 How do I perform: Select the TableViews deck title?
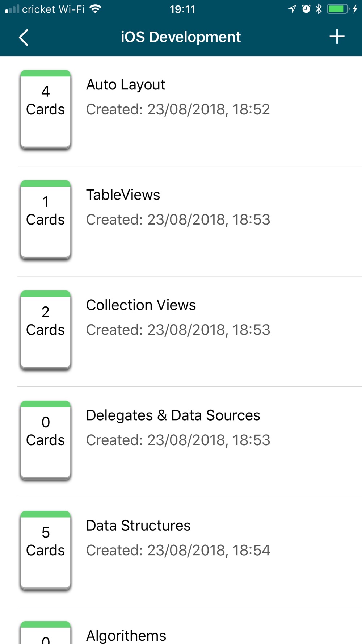123,195
